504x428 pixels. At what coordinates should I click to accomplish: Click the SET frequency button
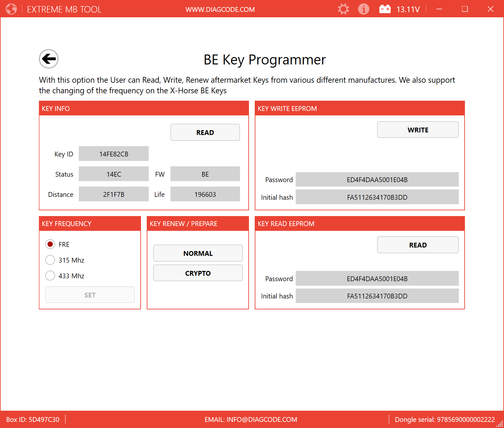pos(90,295)
